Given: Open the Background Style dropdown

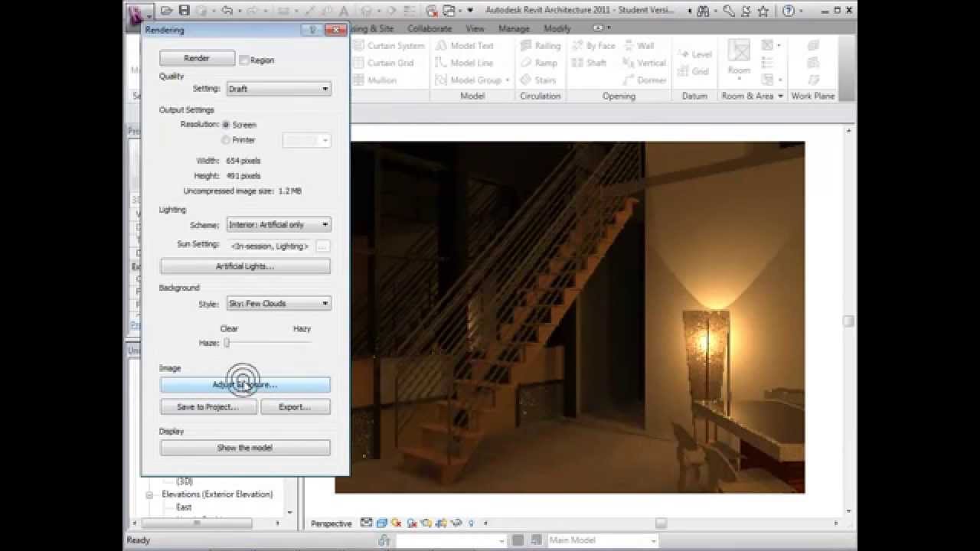Looking at the screenshot, I should [279, 304].
